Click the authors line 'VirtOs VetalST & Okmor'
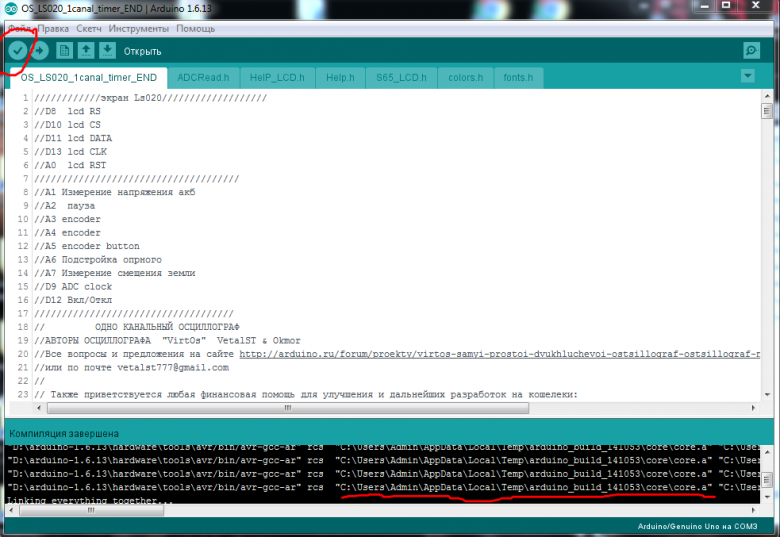The height and width of the screenshot is (537, 780). (x=167, y=341)
